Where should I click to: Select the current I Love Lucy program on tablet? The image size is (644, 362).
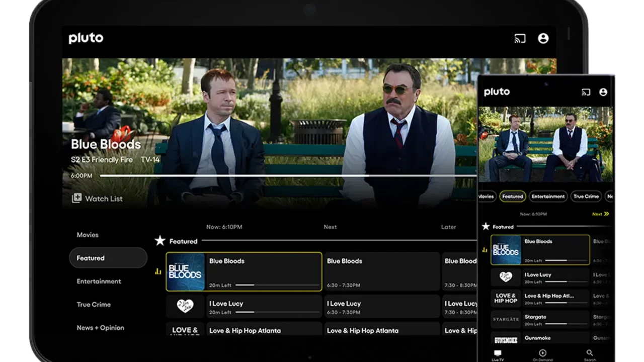coord(264,306)
